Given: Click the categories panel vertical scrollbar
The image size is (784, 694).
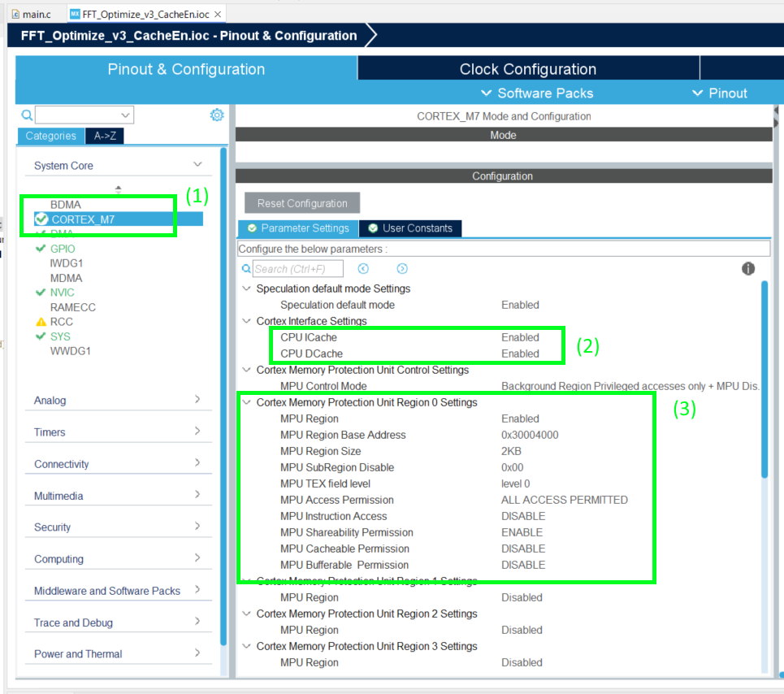Looking at the screenshot, I should pyautogui.click(x=223, y=395).
